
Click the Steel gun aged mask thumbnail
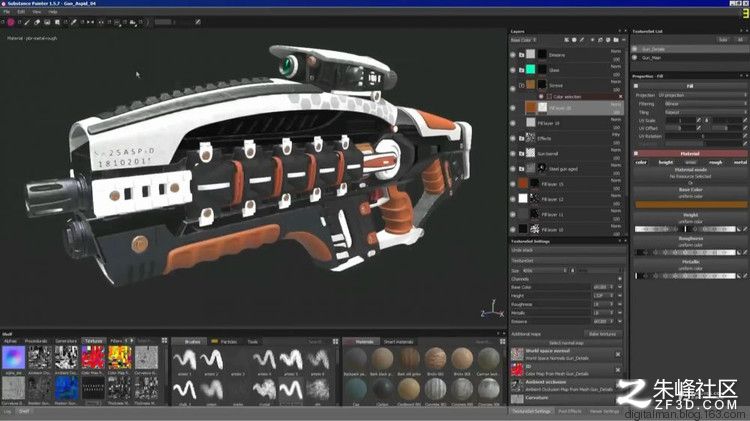(x=542, y=168)
